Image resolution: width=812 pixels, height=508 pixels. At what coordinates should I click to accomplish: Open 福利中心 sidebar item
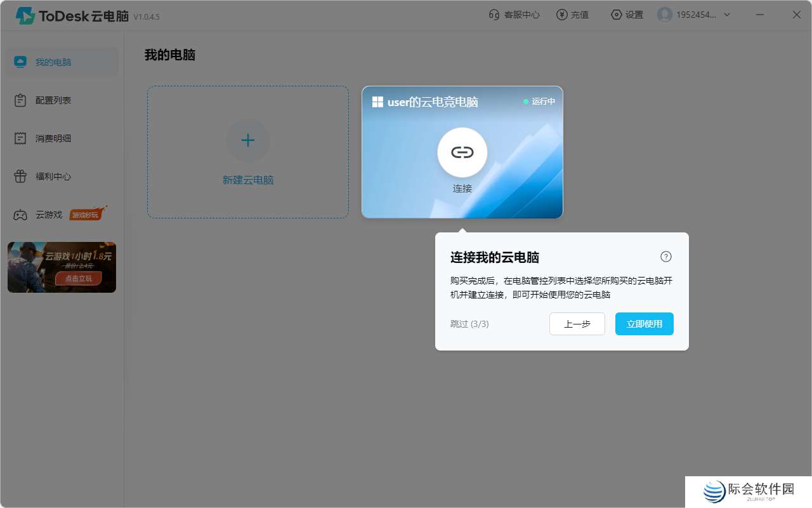(53, 177)
